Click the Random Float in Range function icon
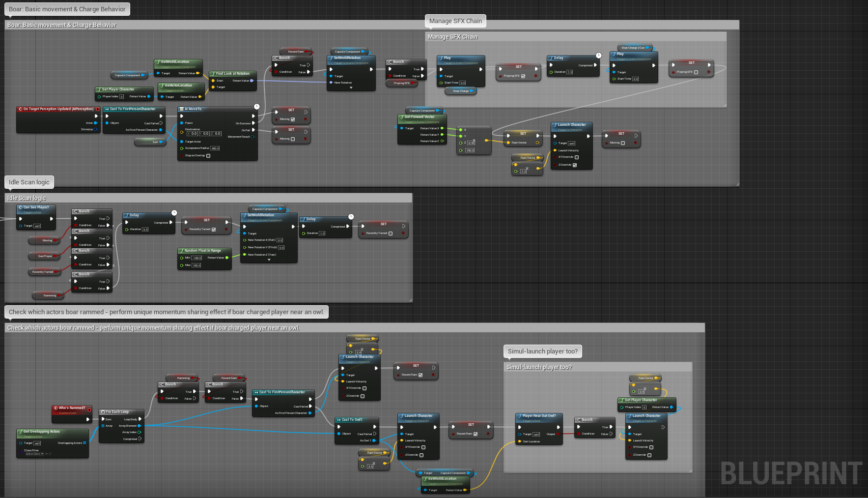 click(x=182, y=251)
